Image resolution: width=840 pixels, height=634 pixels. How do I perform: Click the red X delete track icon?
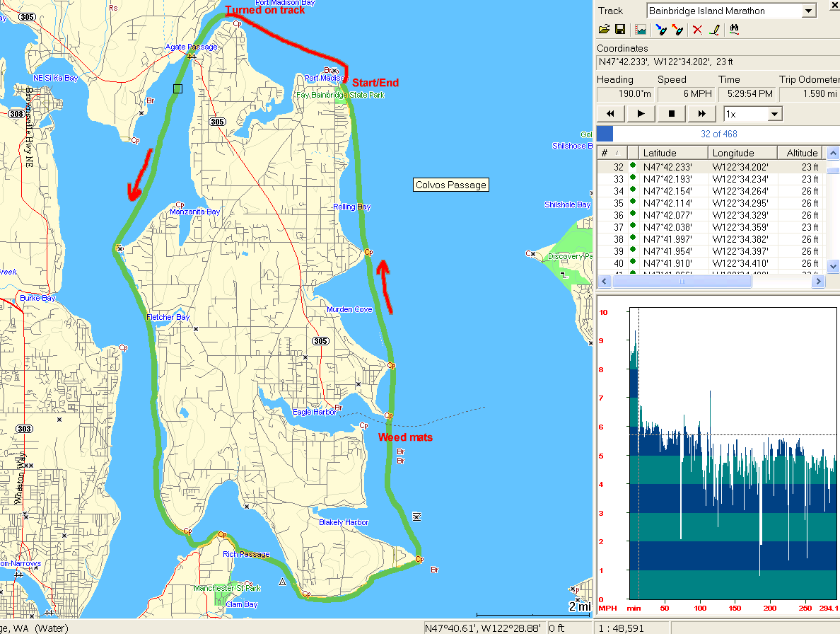coord(697,30)
